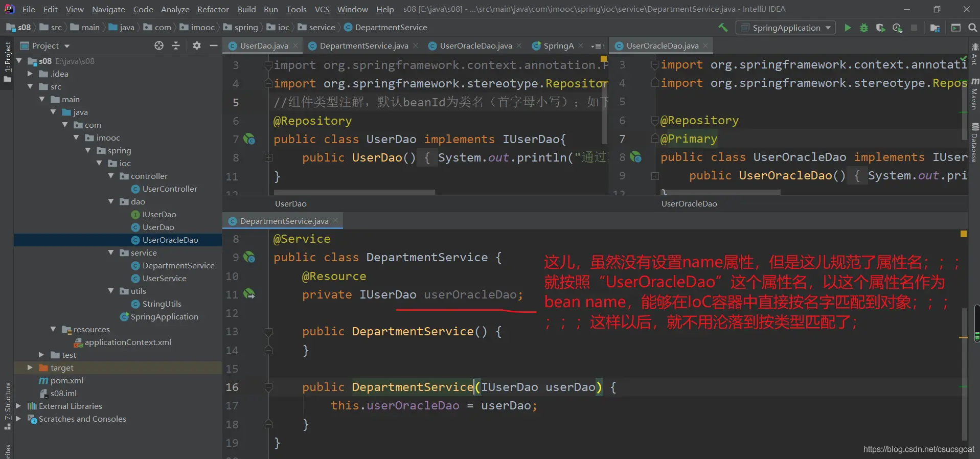Run SpringApplication with coverage icon
Viewport: 980px width, 459px height.
[x=880, y=28]
